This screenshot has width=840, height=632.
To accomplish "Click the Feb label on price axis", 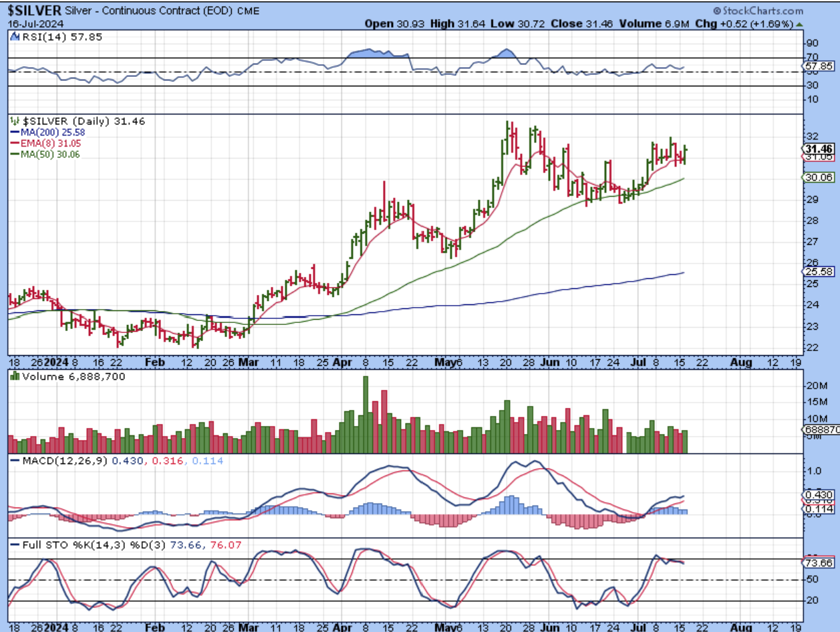I will tap(155, 362).
